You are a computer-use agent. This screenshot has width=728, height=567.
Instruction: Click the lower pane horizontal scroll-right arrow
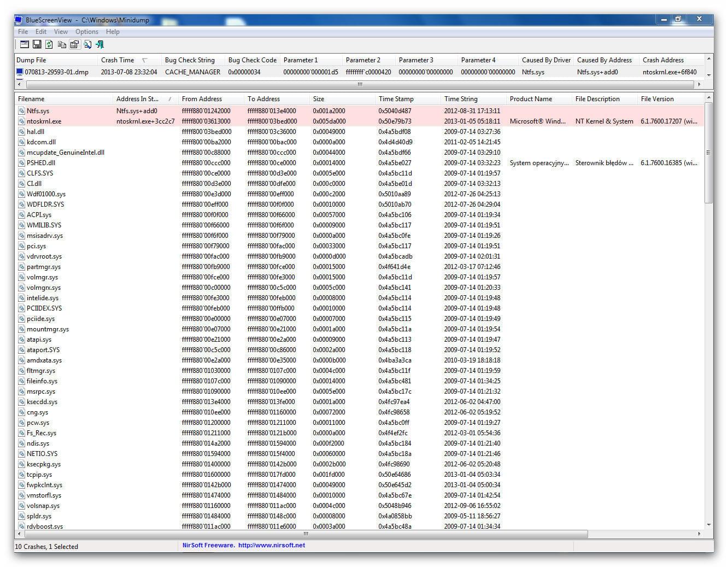click(699, 534)
